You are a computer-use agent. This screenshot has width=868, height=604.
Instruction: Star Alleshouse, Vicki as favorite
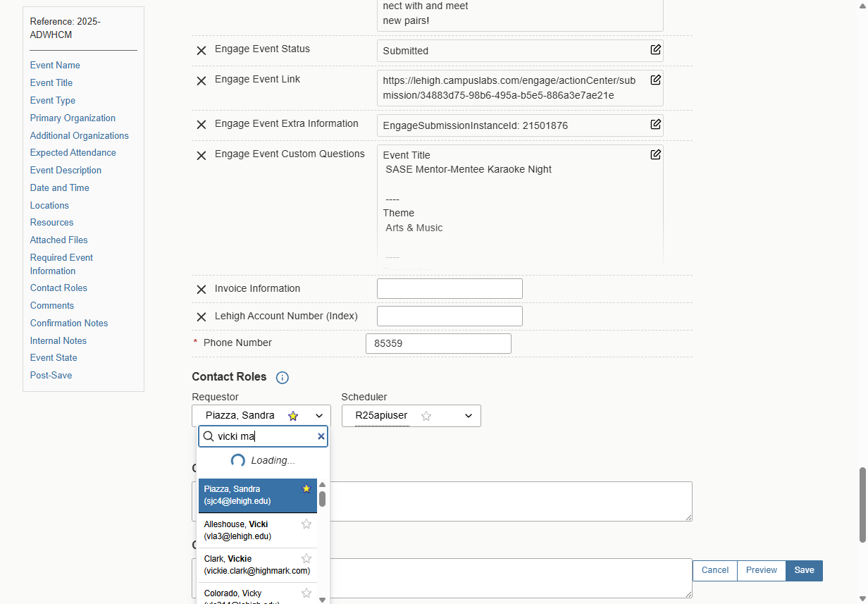click(x=306, y=524)
